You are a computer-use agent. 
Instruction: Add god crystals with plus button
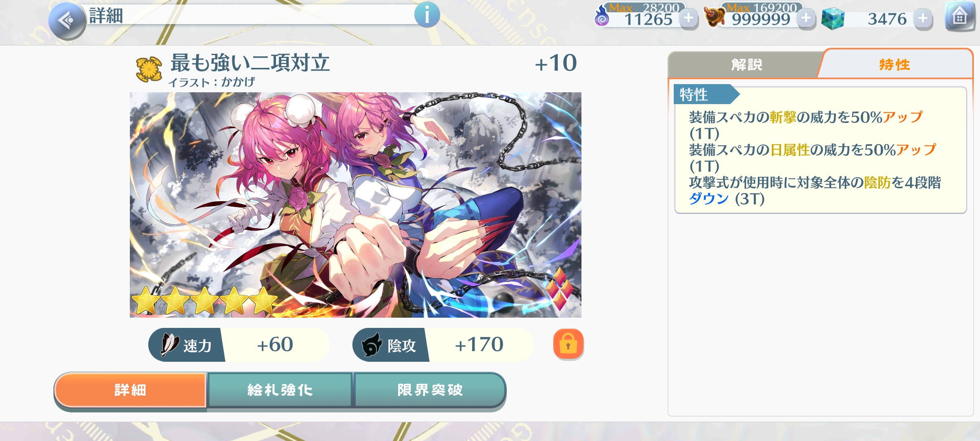[x=923, y=18]
